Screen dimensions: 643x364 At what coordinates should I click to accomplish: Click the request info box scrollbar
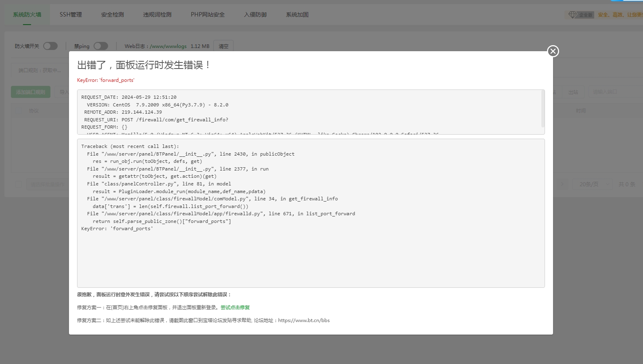click(x=543, y=109)
